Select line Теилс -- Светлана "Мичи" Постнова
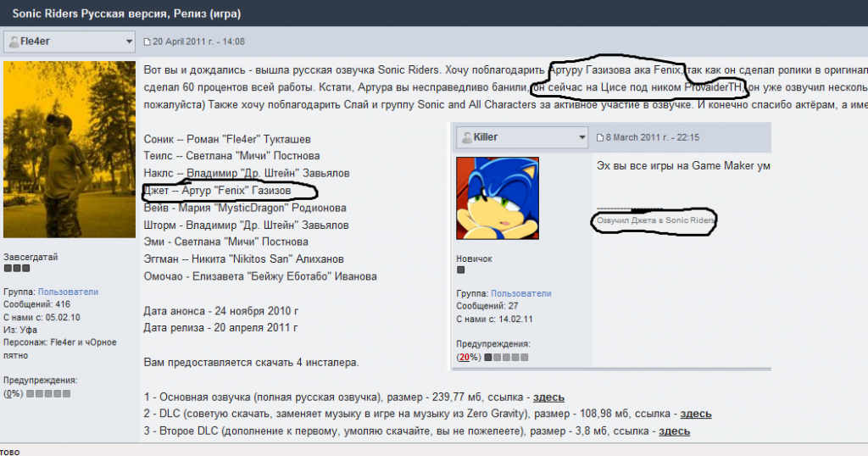Image resolution: width=868 pixels, height=456 pixels. pyautogui.click(x=231, y=155)
